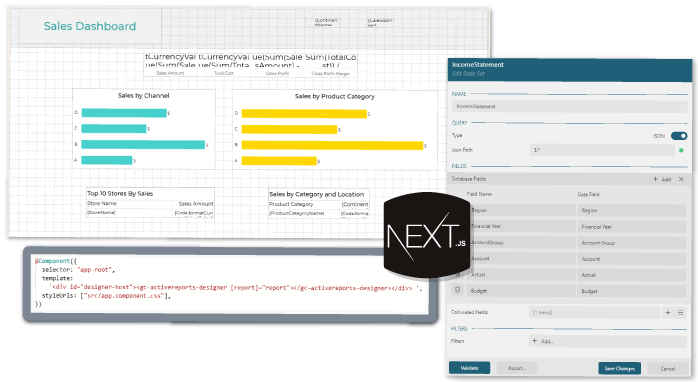Delete the Budget field with trash icon
Viewport: 698px width, 382px height.
(457, 290)
